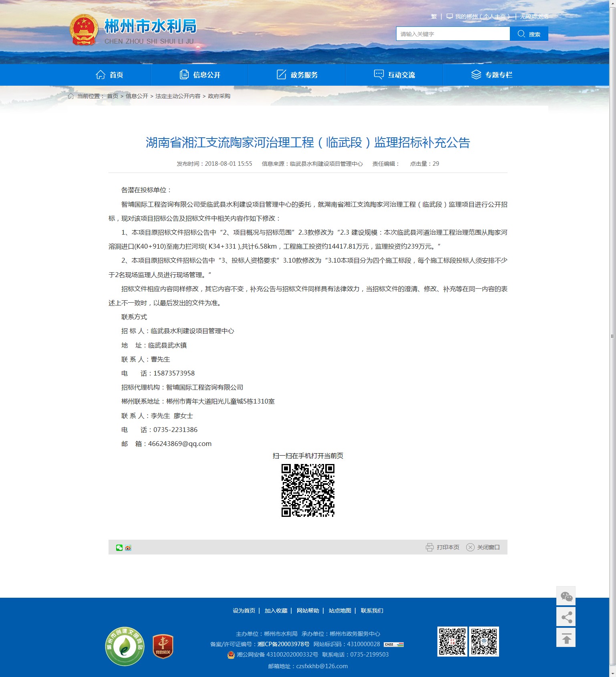Open the 首页 navigation menu item

tap(109, 75)
